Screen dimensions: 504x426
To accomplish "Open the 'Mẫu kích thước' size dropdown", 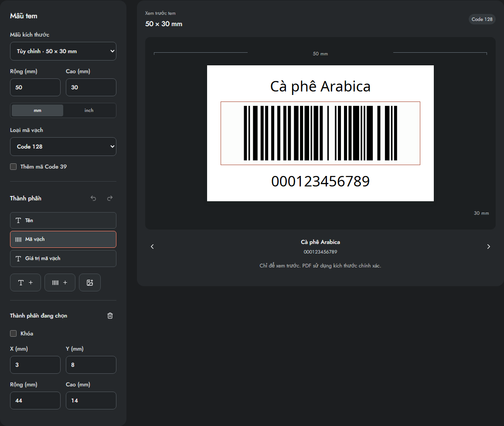I will click(63, 51).
